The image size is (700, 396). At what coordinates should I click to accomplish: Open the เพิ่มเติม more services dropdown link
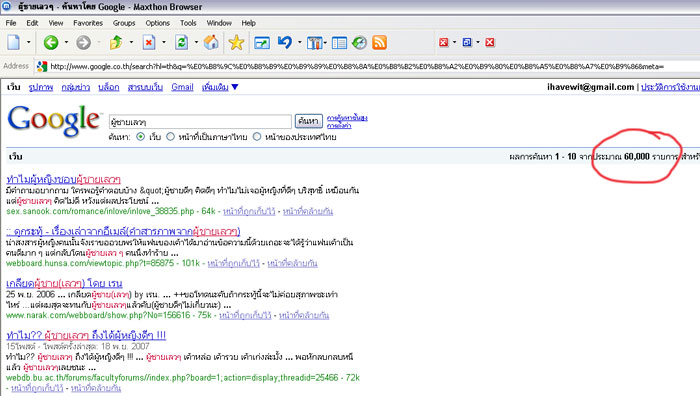click(x=220, y=87)
